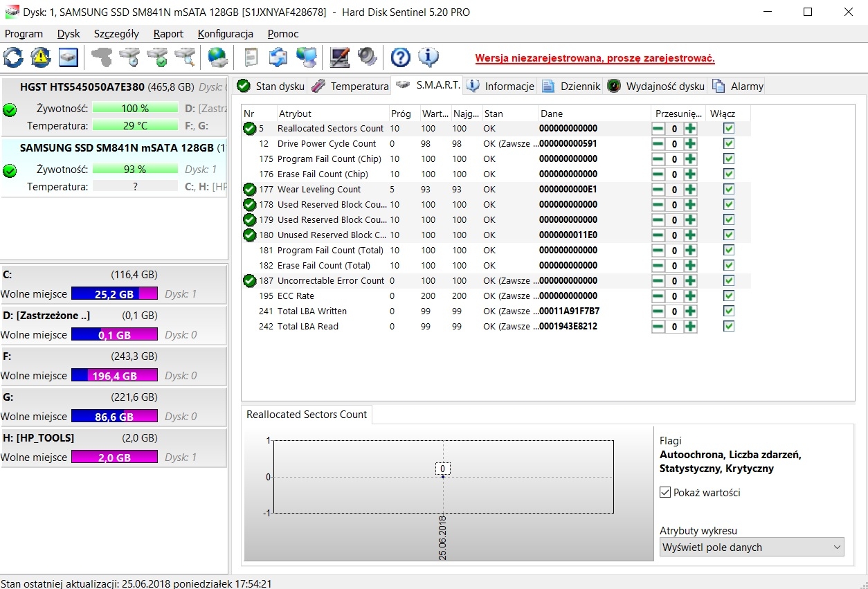The image size is (868, 589).
Task: Click minus offset button for ECC Rate
Action: point(658,296)
